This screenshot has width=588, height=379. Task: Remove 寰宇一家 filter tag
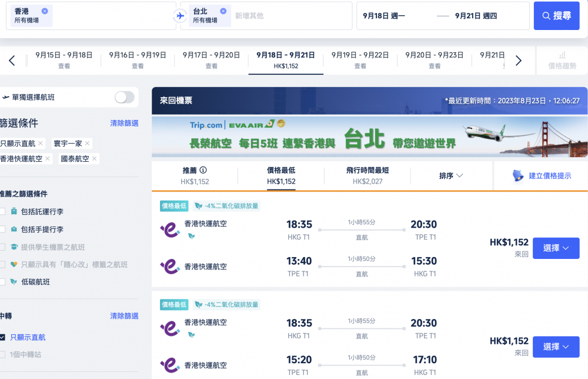click(87, 144)
